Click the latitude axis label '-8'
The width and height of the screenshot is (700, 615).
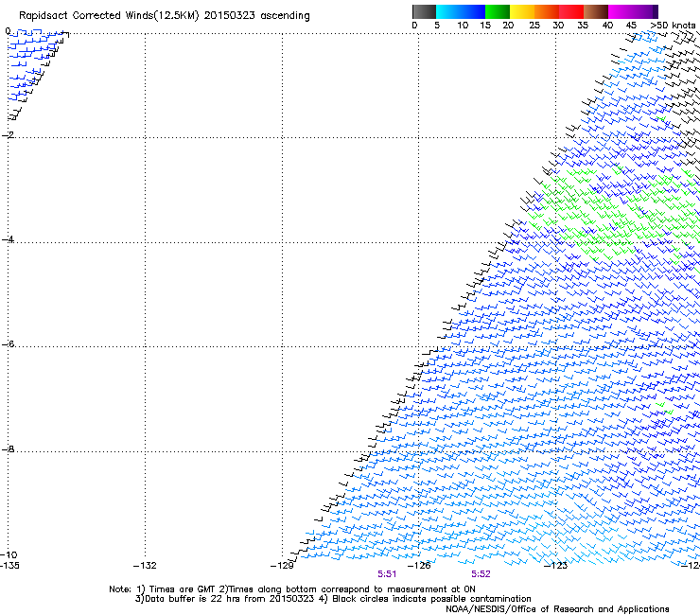pyautogui.click(x=8, y=448)
